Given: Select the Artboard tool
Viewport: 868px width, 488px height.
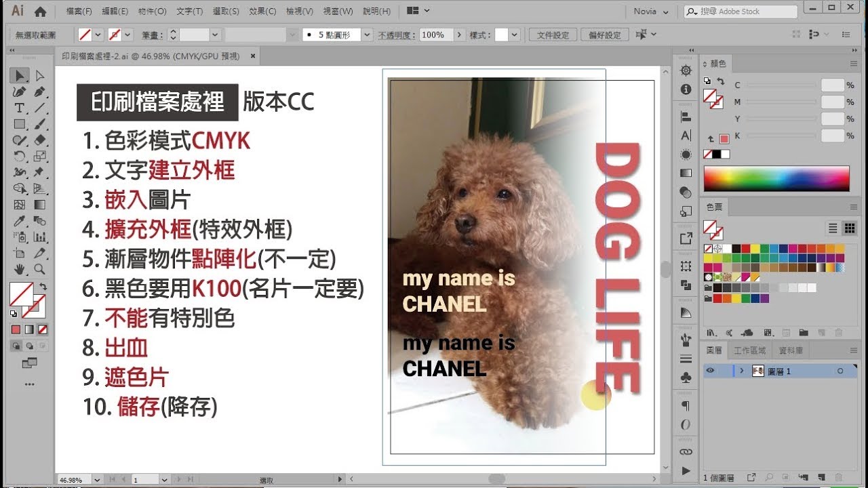Looking at the screenshot, I should coord(19,253).
